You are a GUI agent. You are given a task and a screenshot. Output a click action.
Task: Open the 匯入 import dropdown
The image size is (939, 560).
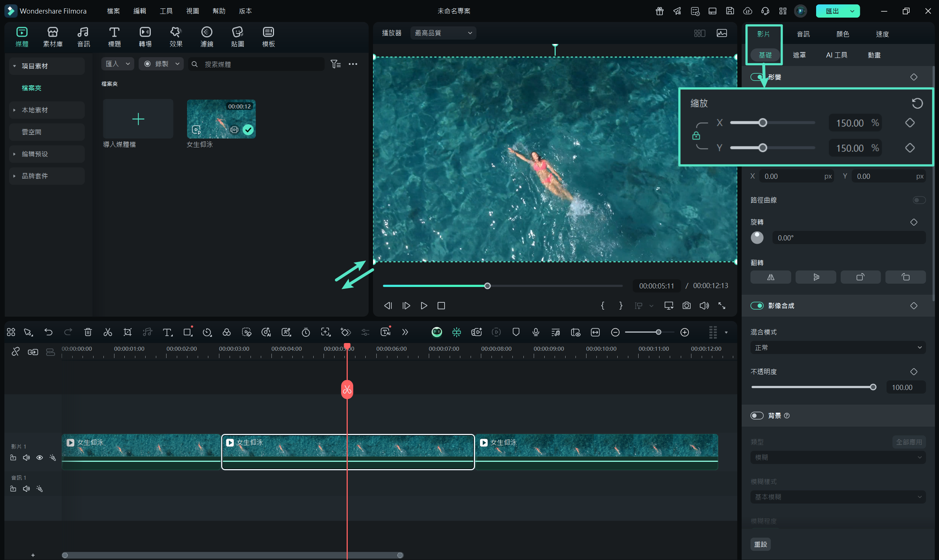coord(117,64)
